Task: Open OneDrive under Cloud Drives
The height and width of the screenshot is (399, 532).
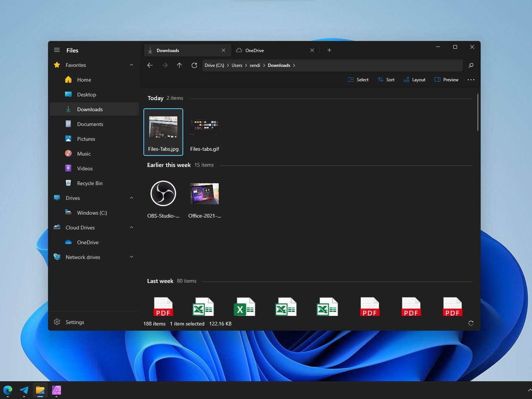Action: (x=94, y=242)
